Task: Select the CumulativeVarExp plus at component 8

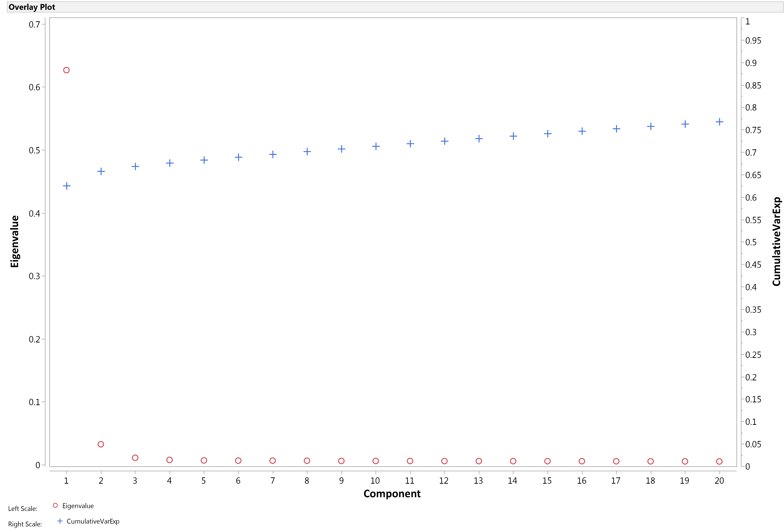Action: 307,151
